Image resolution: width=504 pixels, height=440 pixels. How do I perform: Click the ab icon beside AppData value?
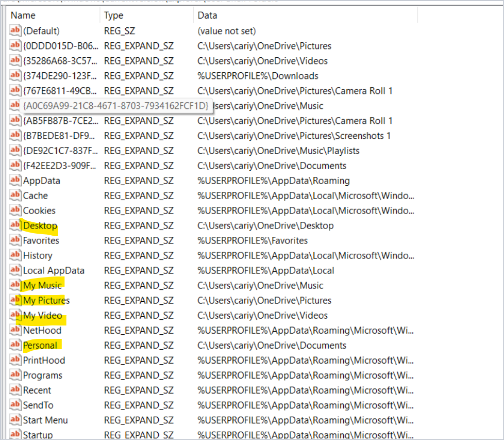(x=15, y=181)
